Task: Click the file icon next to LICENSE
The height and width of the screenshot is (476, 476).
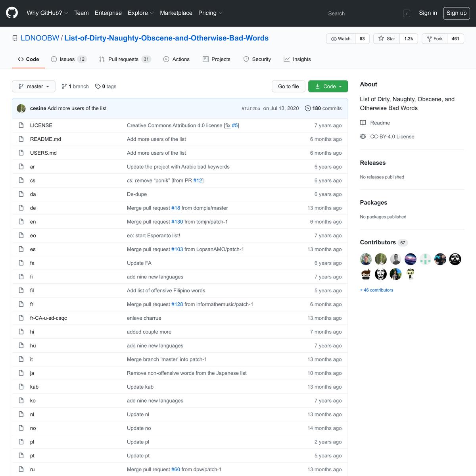Action: tap(21, 125)
